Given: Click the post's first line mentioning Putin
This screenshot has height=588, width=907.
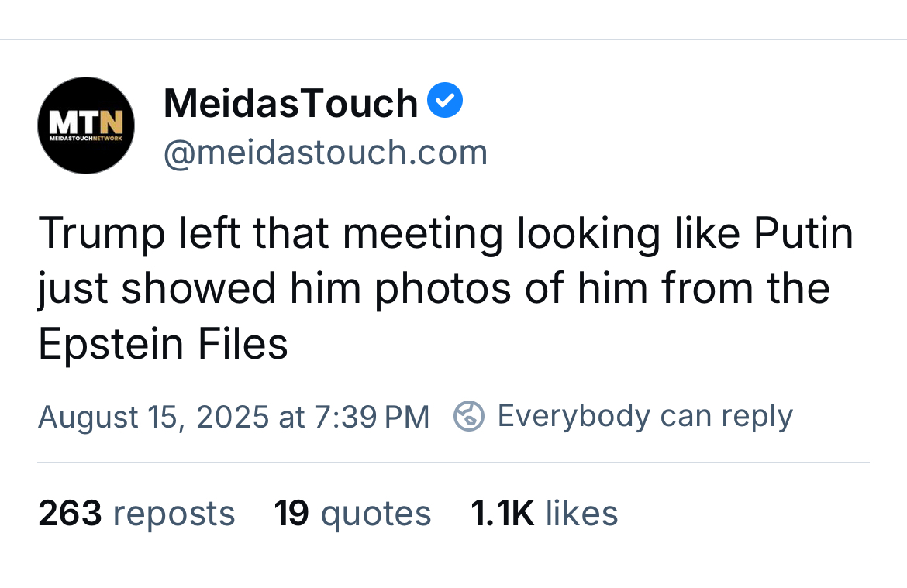Looking at the screenshot, I should pos(446,233).
